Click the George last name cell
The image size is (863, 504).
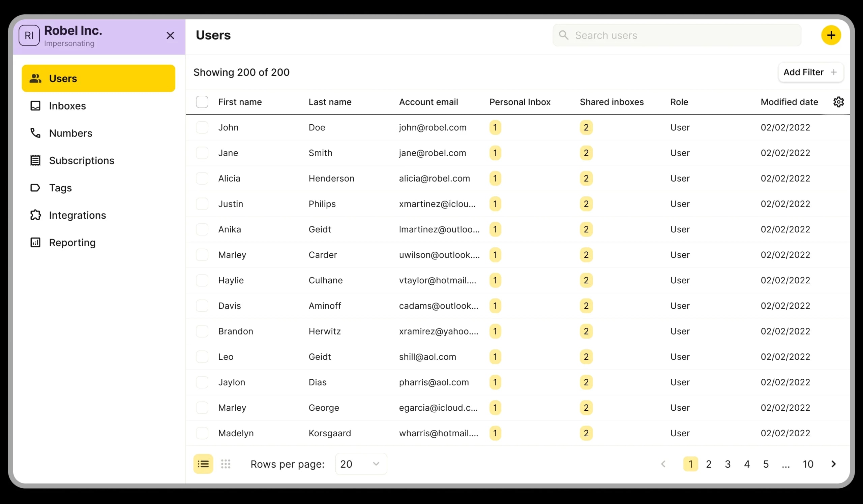point(324,408)
